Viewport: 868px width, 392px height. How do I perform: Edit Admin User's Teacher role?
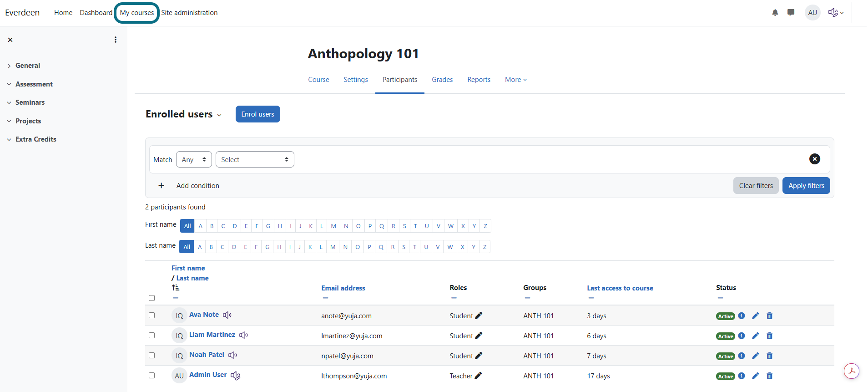click(478, 376)
